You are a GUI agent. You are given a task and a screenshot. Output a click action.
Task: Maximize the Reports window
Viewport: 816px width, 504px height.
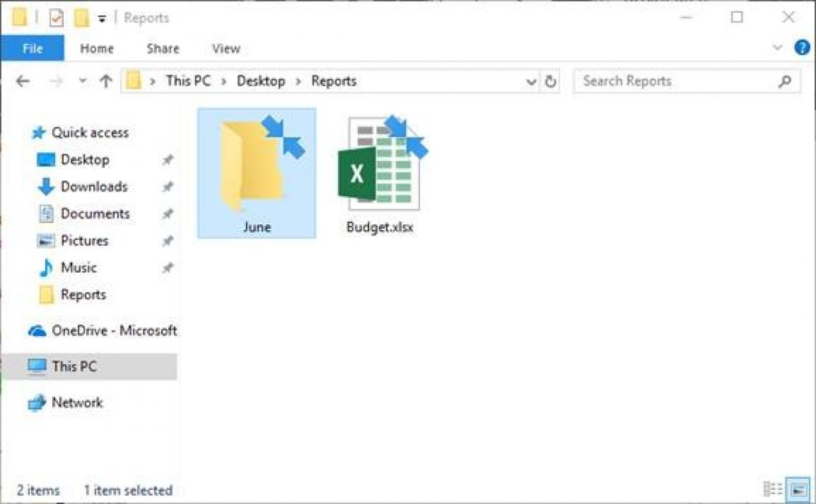click(737, 18)
